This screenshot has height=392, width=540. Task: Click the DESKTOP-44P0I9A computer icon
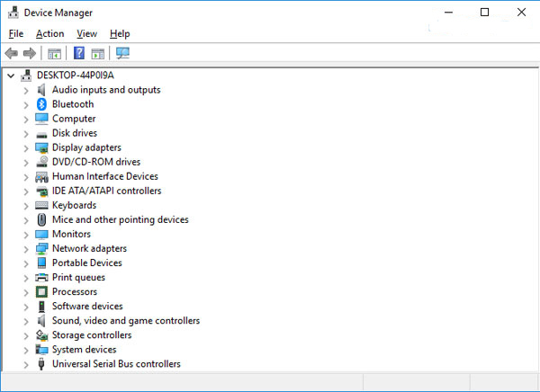point(26,76)
